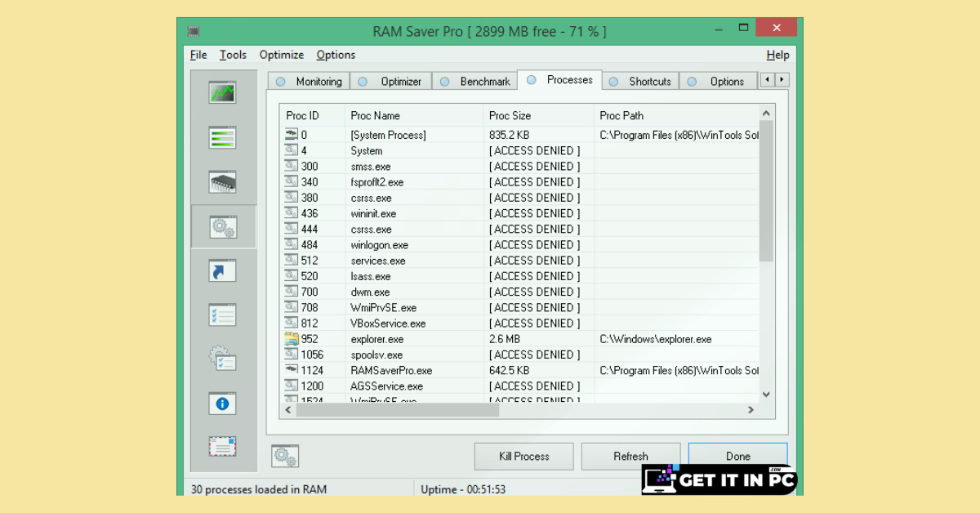980x513 pixels.
Task: Click the vertical scrollbar down arrow
Action: pos(766,395)
